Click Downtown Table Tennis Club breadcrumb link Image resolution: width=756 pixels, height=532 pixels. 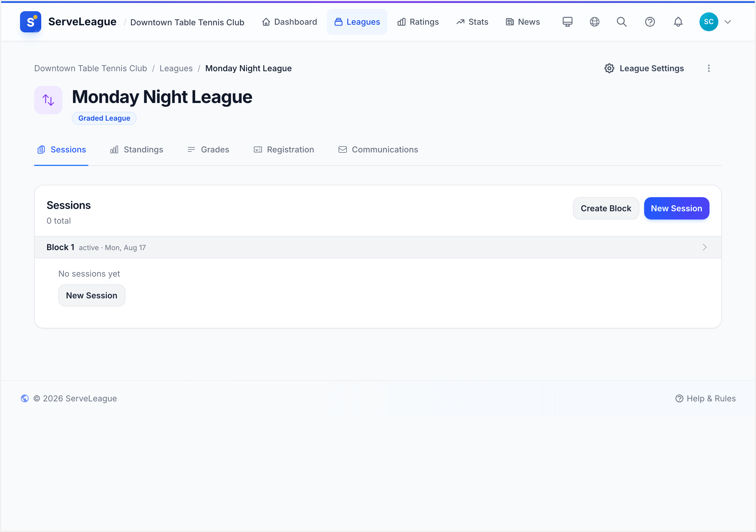click(x=91, y=68)
